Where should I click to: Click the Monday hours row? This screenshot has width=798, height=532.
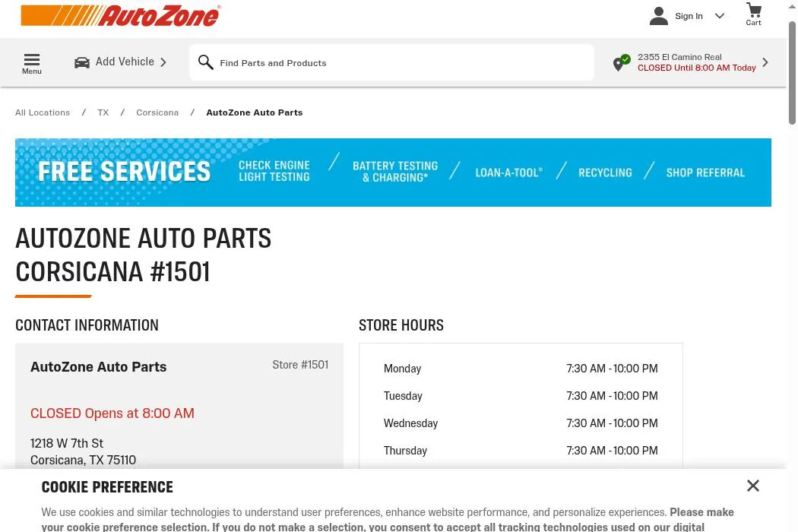point(521,368)
